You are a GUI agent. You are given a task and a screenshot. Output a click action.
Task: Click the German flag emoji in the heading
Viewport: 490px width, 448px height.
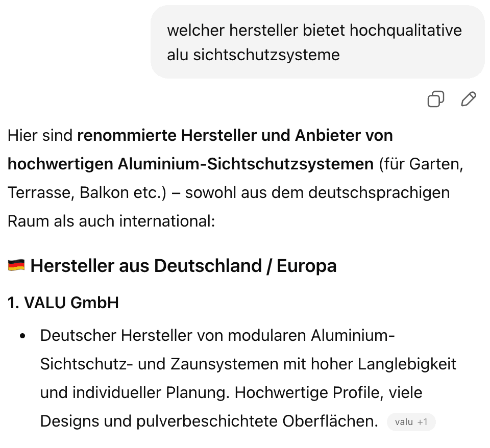(x=15, y=265)
